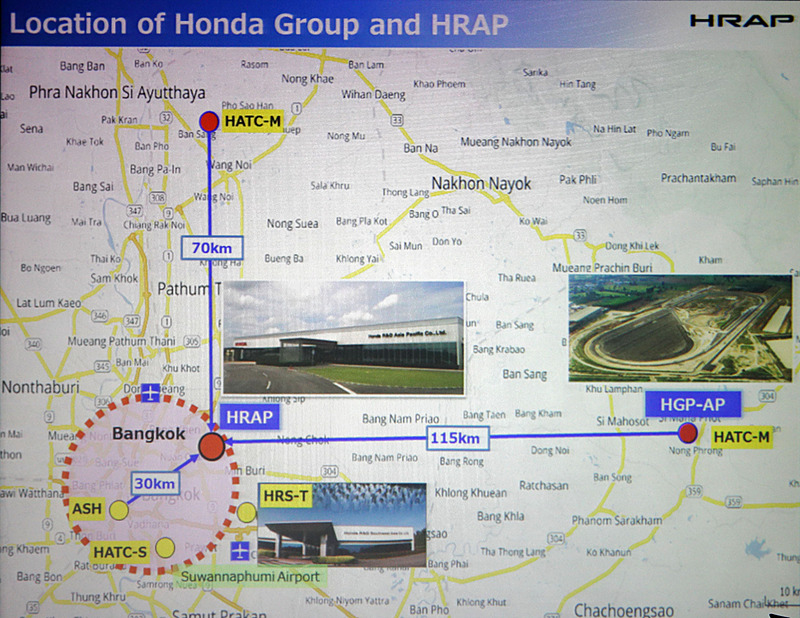Click the 'Bang Khla' map label
800x618 pixels.
point(501,516)
